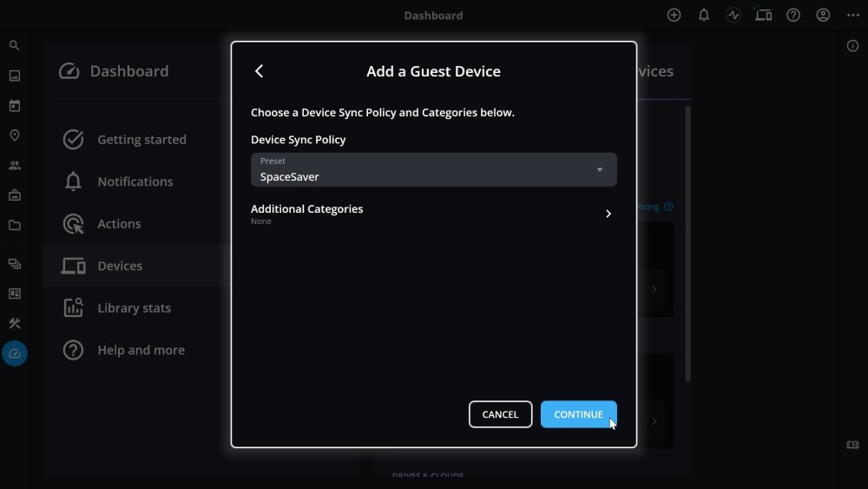Open the Device Sync Policy preset dropdown
868x489 pixels.
[x=433, y=169]
